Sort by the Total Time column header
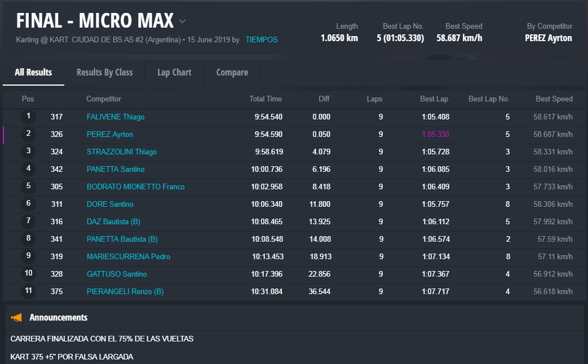Screen dimensions: 588x364 tap(266, 99)
